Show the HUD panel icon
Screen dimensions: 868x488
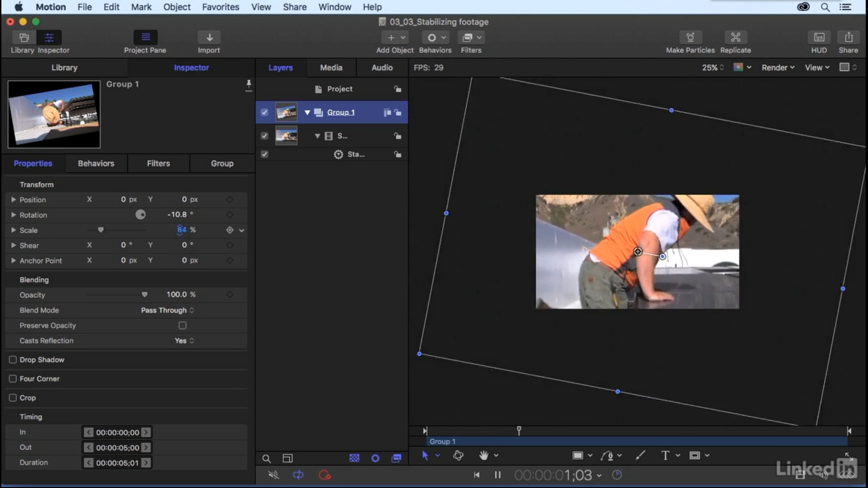click(x=819, y=37)
